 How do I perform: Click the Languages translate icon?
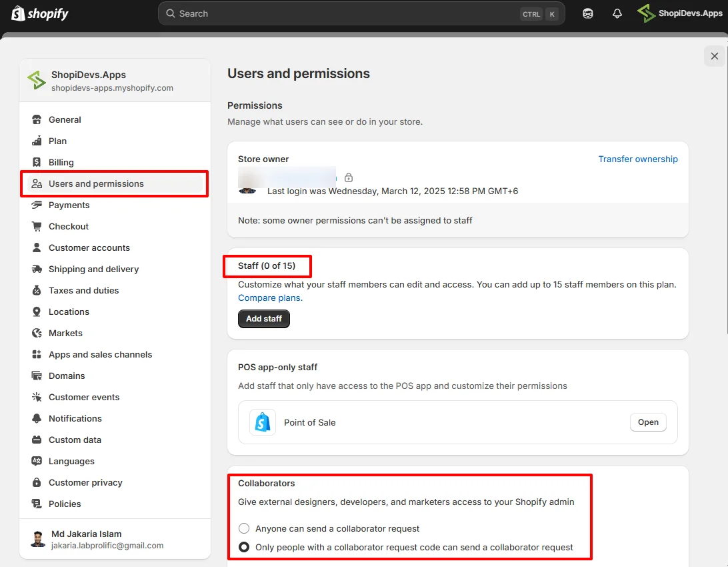(x=37, y=462)
